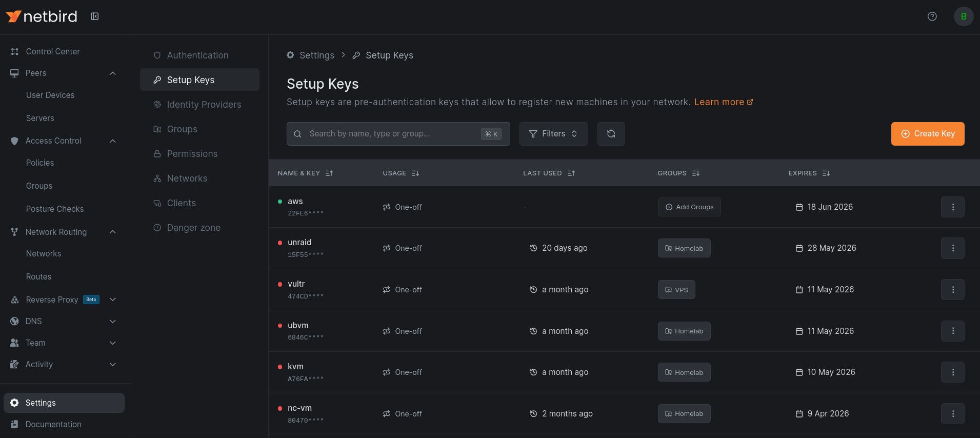Screen dimensions: 980x438
Task: Create a new setup key
Action: pyautogui.click(x=928, y=134)
